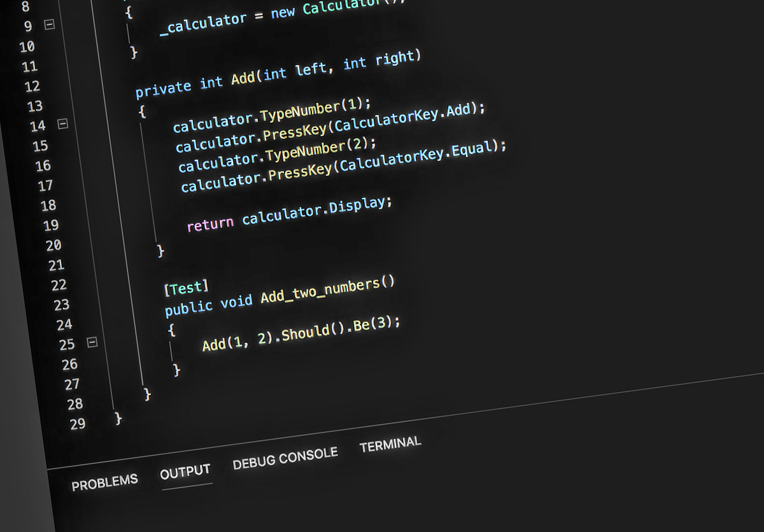Click line number 27 in the gutter

[x=72, y=384]
